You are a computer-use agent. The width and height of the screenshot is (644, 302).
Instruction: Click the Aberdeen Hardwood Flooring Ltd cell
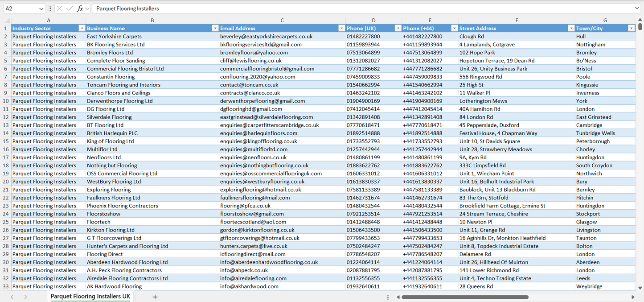point(152,262)
